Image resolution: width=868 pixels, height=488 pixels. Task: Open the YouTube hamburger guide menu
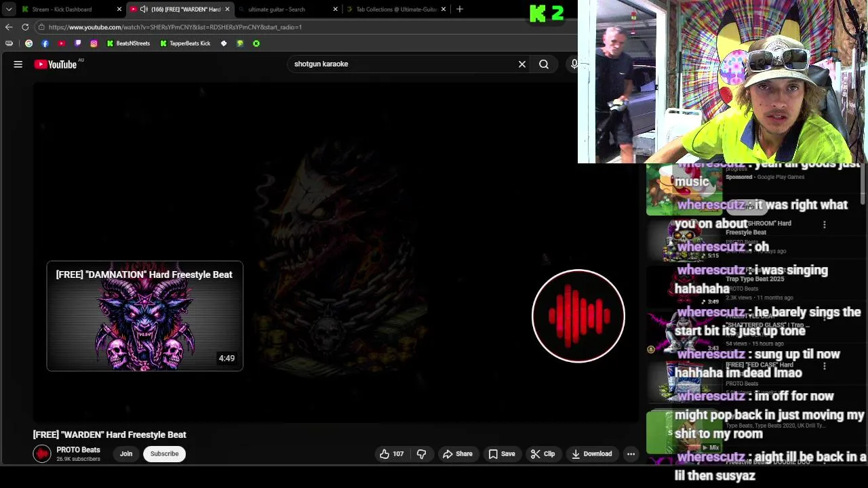click(x=18, y=64)
